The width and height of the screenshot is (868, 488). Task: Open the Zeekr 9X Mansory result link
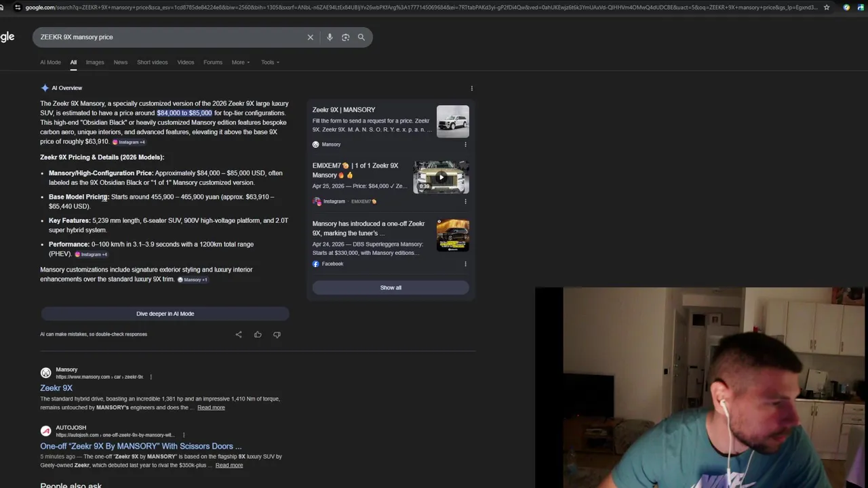(x=56, y=388)
